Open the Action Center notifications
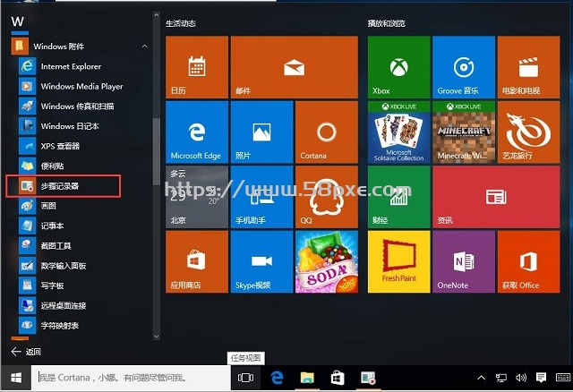 tap(541, 378)
